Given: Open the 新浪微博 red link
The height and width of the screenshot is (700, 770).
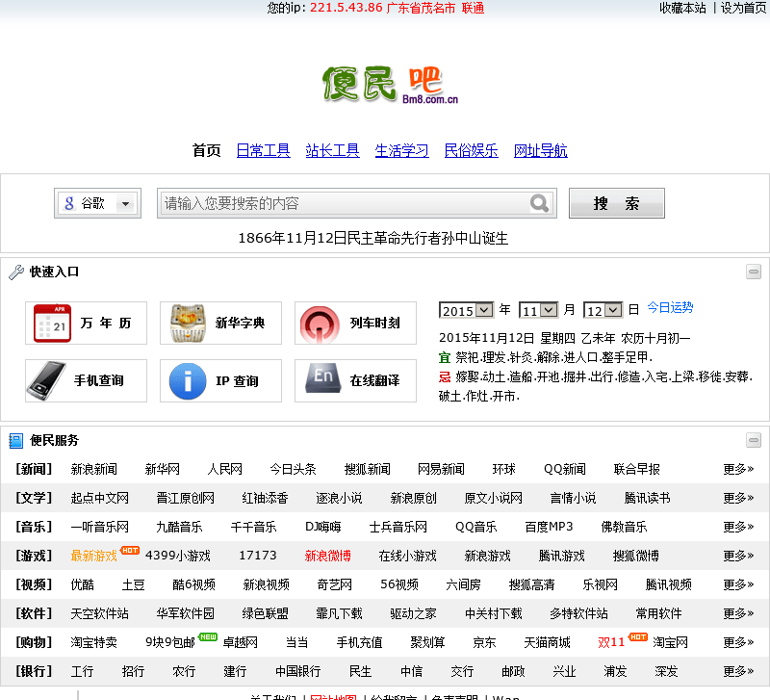Looking at the screenshot, I should click(327, 556).
